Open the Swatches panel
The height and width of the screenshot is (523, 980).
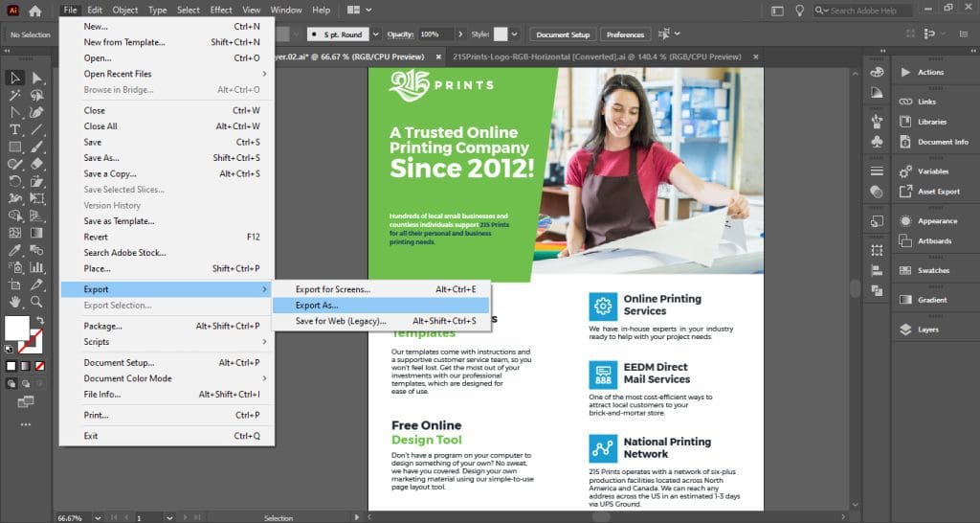click(x=935, y=270)
